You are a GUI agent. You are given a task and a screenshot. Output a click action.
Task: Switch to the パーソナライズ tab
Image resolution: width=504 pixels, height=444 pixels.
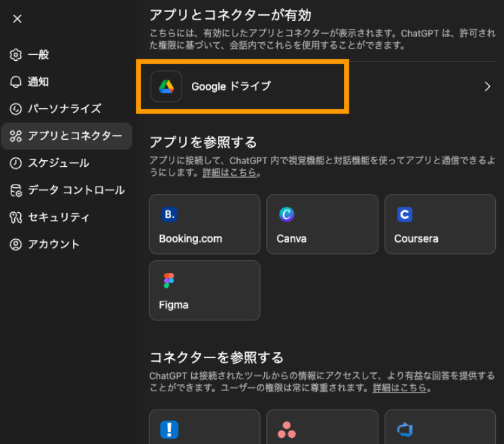[66, 109]
